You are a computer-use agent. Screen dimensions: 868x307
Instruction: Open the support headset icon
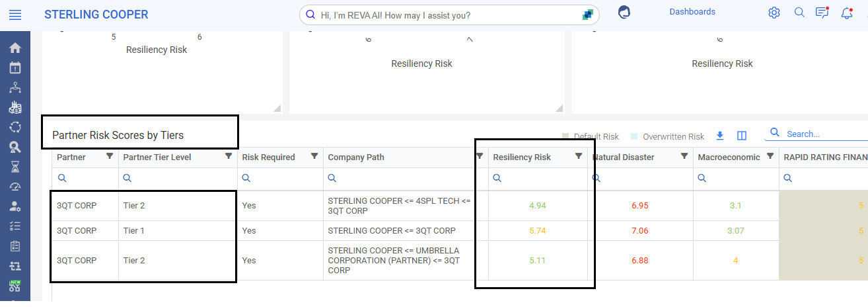[x=624, y=12]
